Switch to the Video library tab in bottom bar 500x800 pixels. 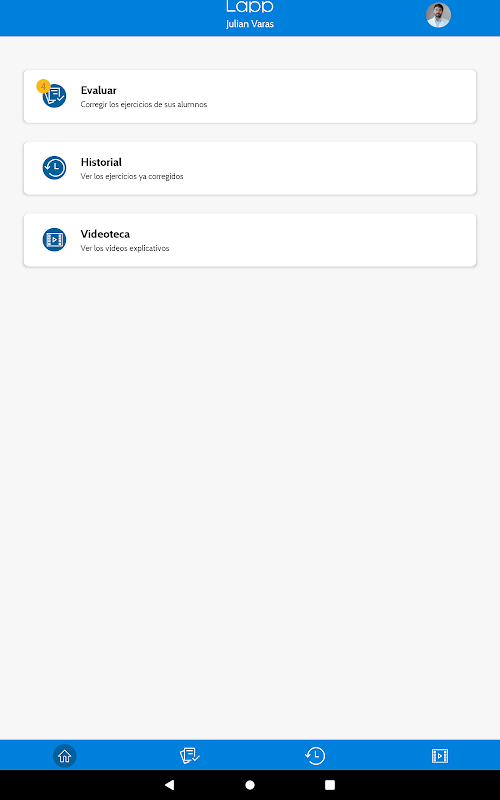(440, 756)
